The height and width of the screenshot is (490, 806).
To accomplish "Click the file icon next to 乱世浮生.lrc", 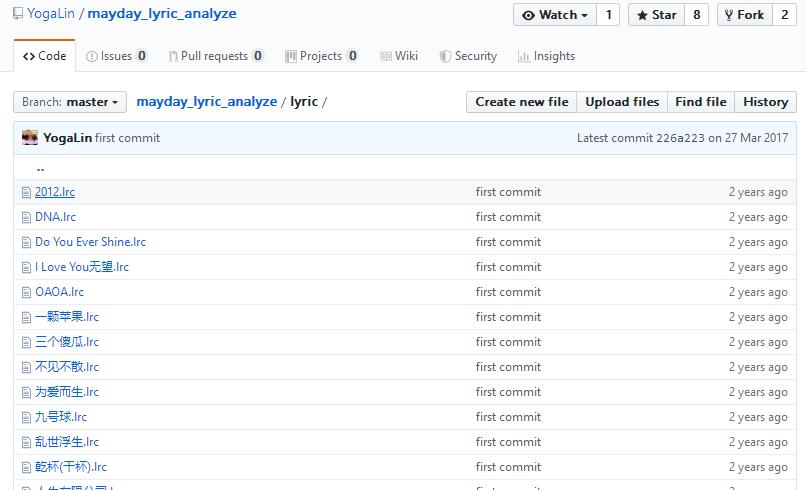I will click(x=27, y=442).
